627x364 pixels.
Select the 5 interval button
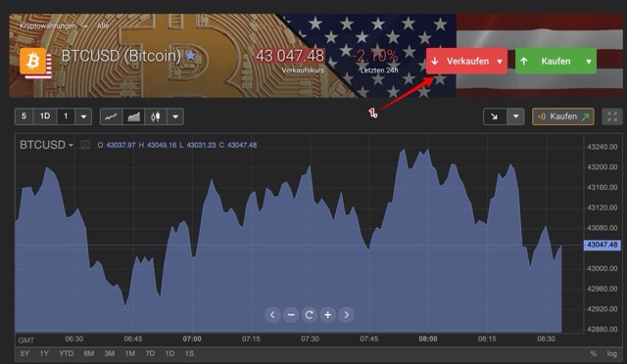click(24, 116)
